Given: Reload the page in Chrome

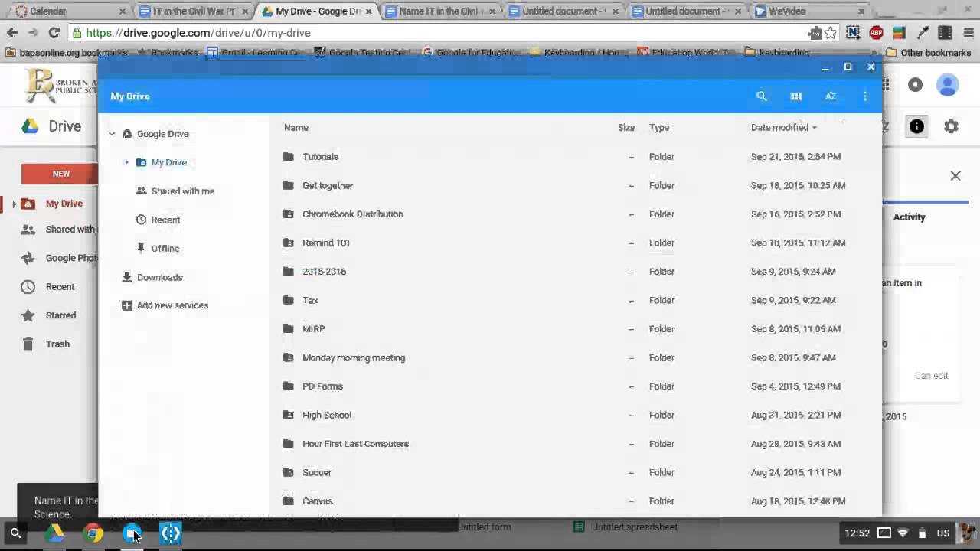Looking at the screenshot, I should [x=54, y=33].
